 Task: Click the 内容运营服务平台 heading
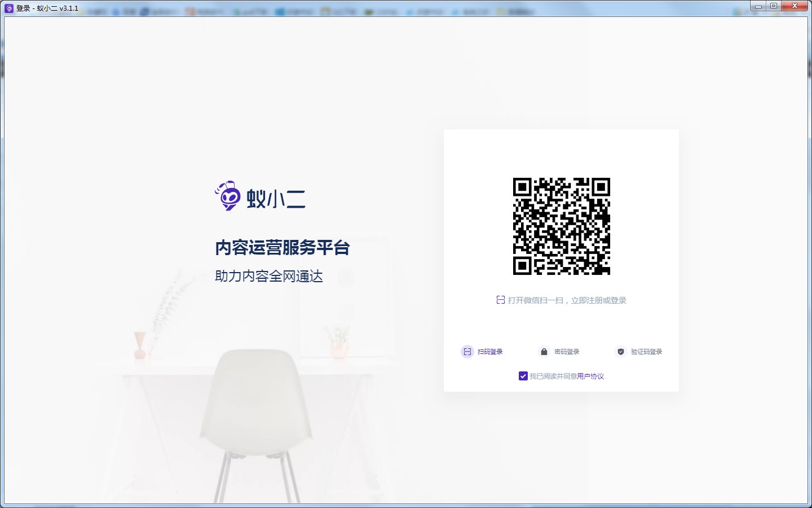pyautogui.click(x=282, y=248)
